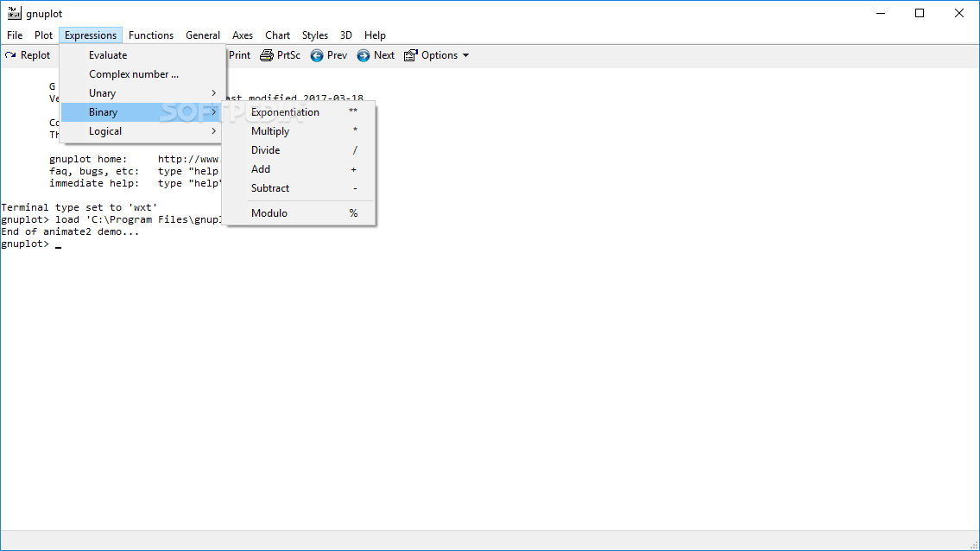Choose Evaluate from Expressions menu
This screenshot has height=551, width=980.
143,55
